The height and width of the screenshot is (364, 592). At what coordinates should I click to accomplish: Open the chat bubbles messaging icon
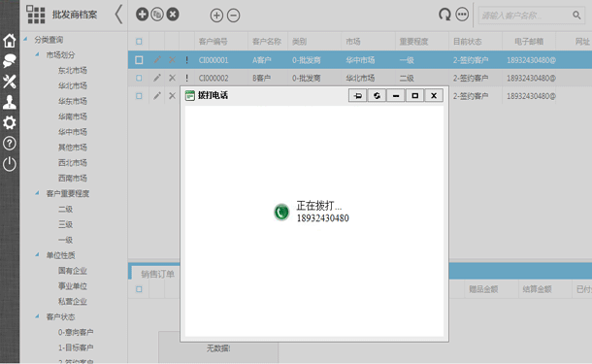[10, 61]
